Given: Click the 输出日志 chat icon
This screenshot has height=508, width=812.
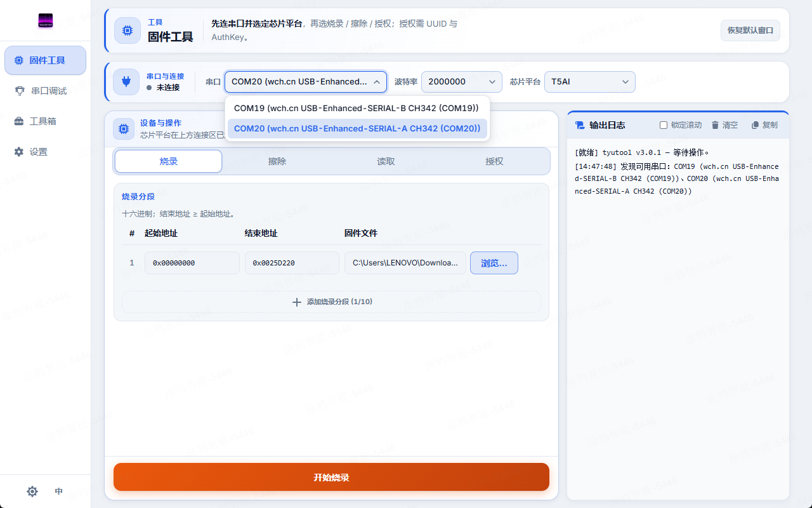Looking at the screenshot, I should pos(580,125).
